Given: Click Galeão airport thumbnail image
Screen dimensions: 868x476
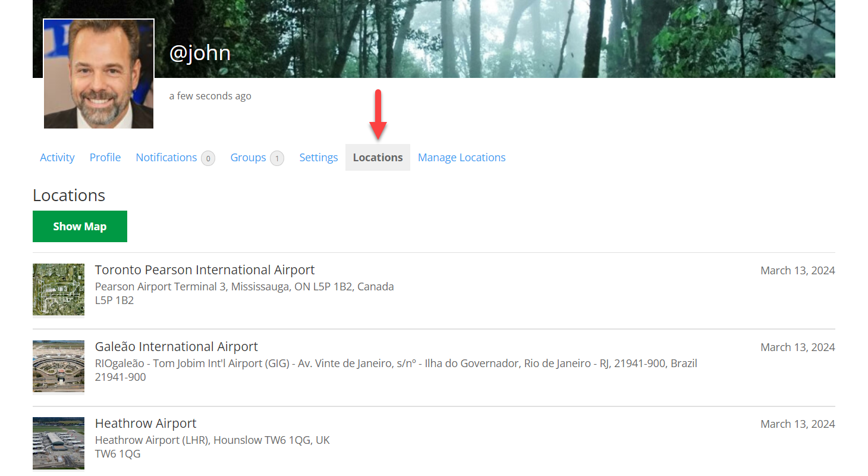Looking at the screenshot, I should coord(58,367).
